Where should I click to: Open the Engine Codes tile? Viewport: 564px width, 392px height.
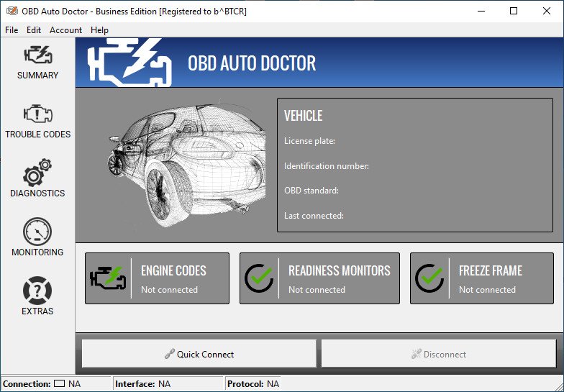(x=173, y=278)
